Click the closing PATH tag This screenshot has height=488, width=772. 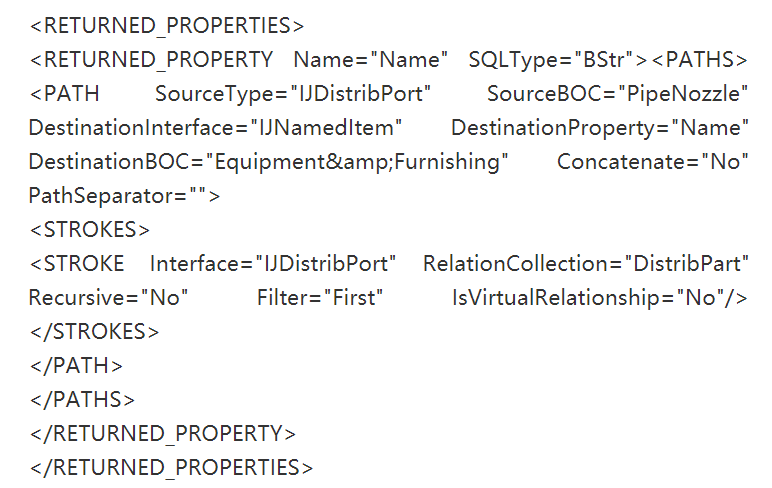pyautogui.click(x=76, y=365)
